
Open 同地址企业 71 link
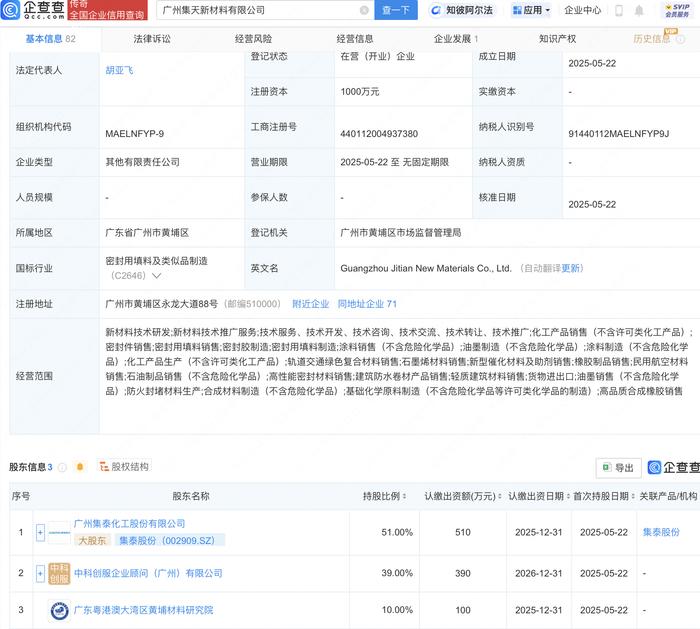[x=367, y=304]
